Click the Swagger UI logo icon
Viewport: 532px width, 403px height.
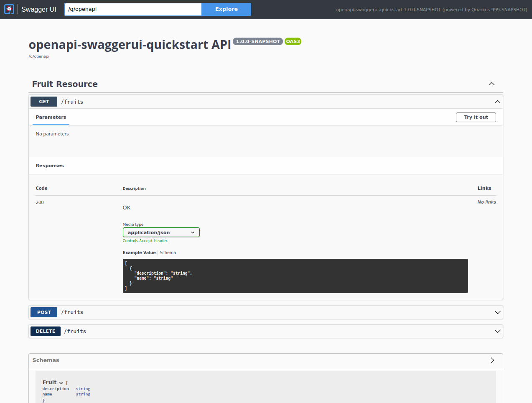pos(9,9)
